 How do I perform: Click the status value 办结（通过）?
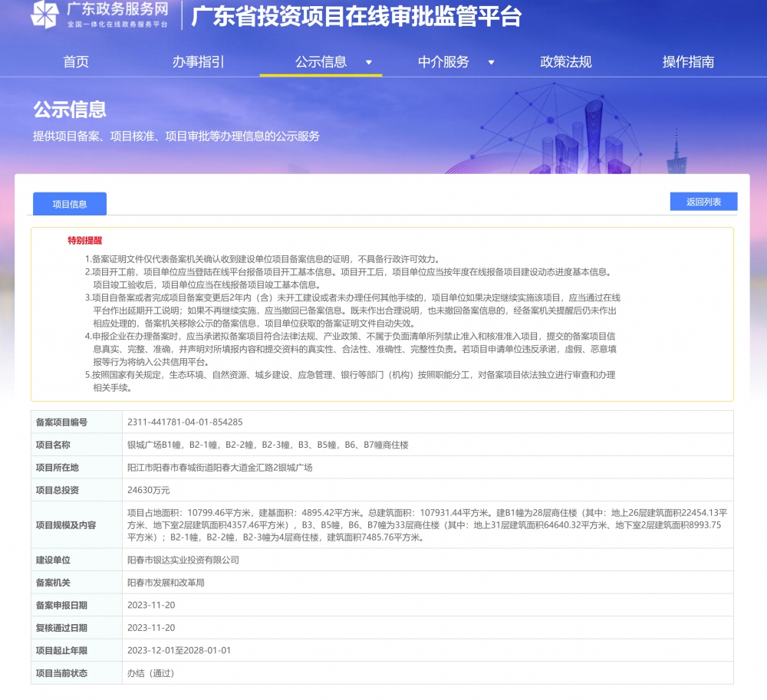coord(150,673)
